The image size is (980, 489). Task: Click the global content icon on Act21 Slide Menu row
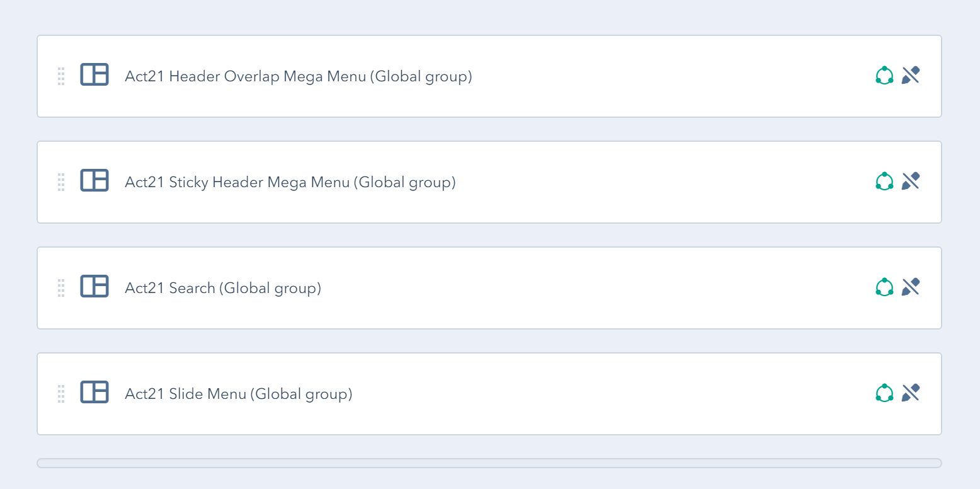(884, 392)
